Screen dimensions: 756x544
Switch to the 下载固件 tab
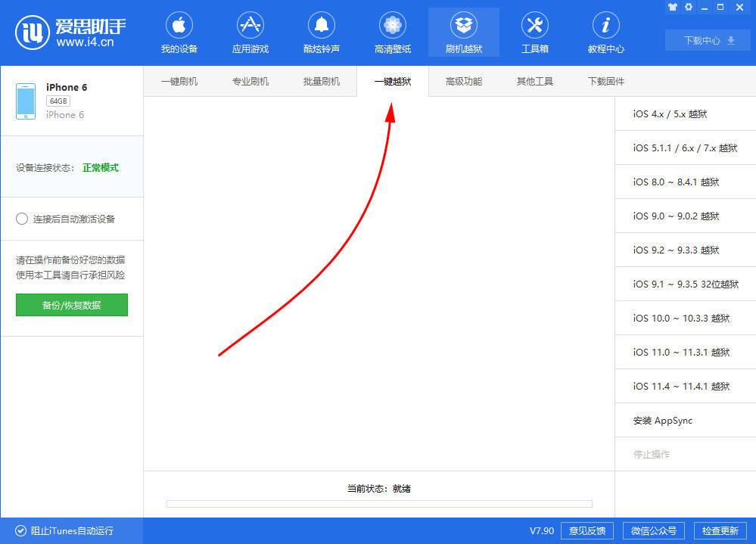point(605,81)
